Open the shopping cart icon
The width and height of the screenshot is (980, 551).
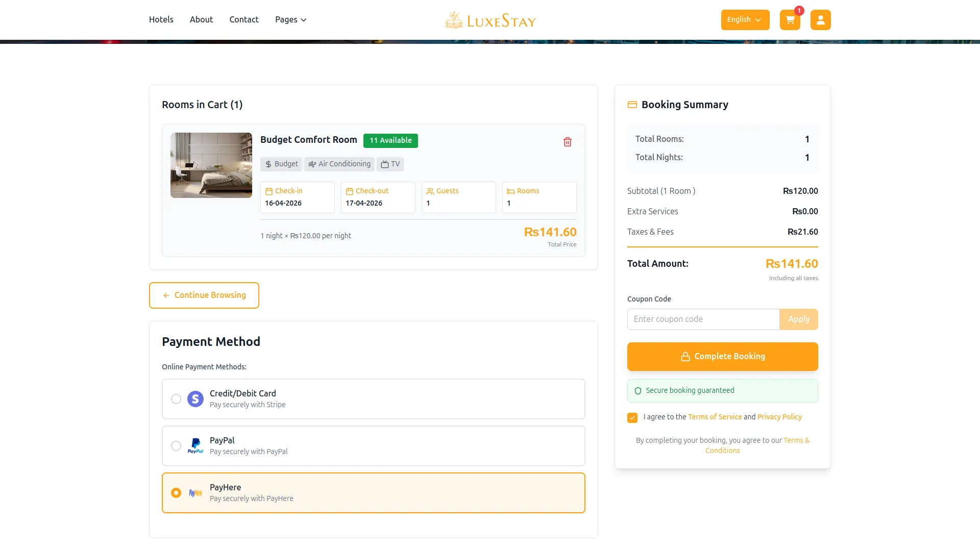pos(790,20)
